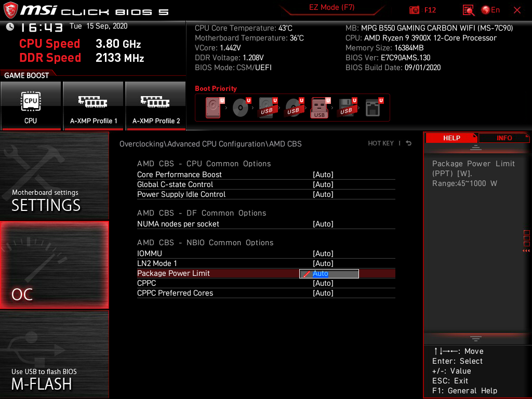Close BIOS with the red X

517,10
